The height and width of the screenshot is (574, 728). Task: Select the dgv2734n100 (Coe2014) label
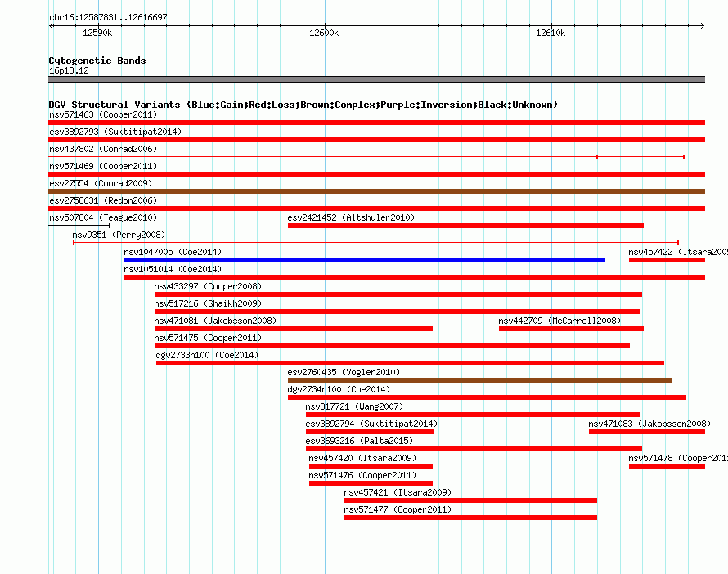(x=339, y=389)
